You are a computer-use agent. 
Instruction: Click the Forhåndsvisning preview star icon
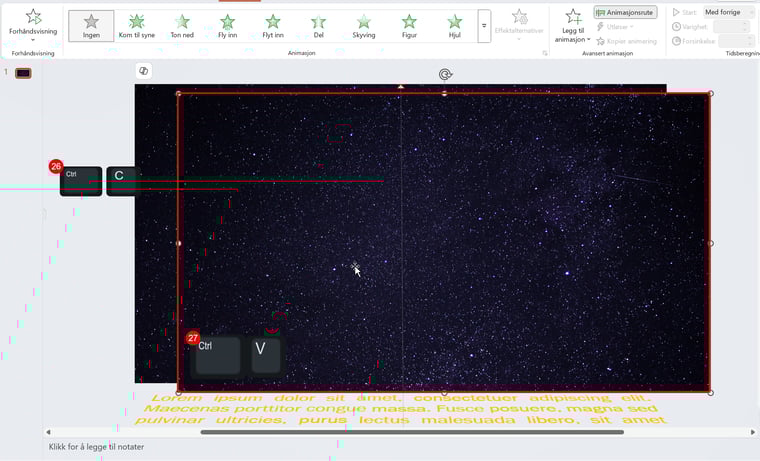tap(33, 16)
